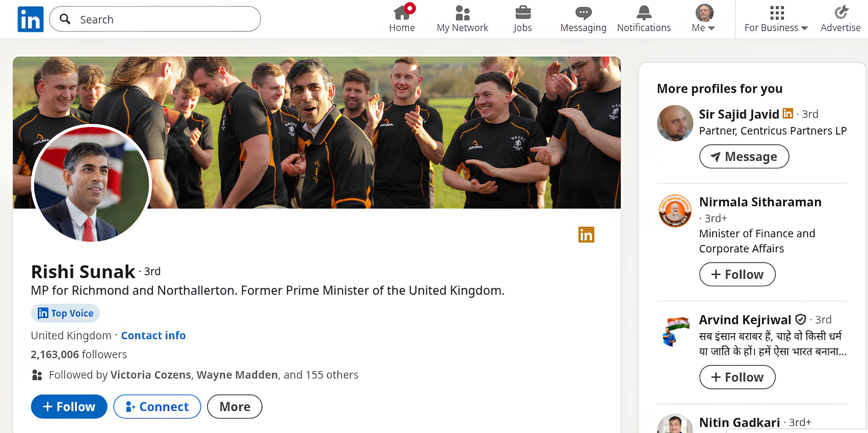The height and width of the screenshot is (433, 868).
Task: Click the LinkedIn logo icon
Action: pos(30,19)
